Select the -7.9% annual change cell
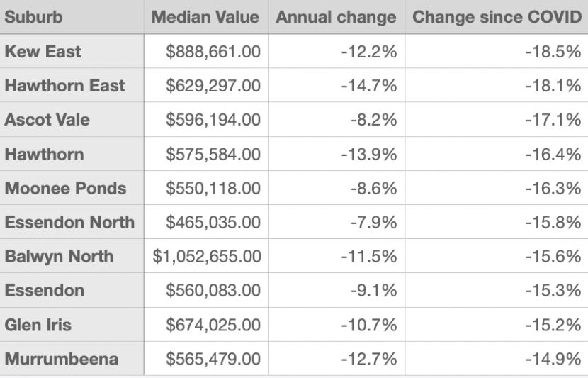 [x=373, y=223]
